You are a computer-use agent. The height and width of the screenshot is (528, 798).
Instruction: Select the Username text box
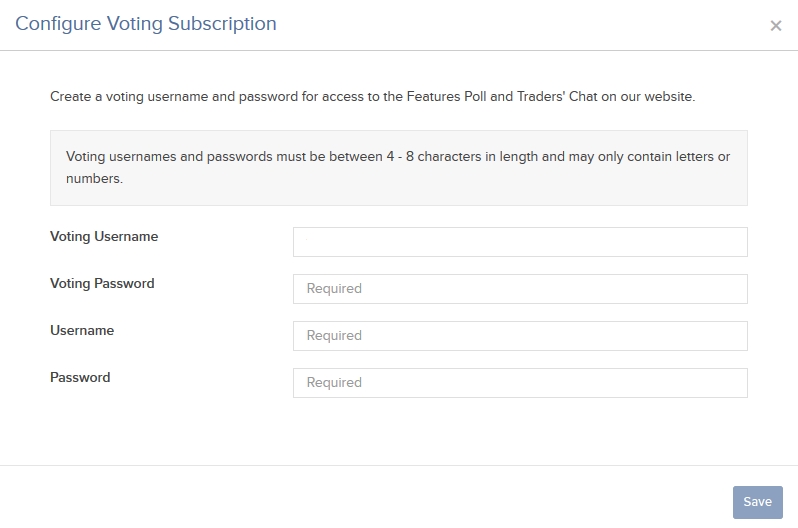tap(519, 336)
